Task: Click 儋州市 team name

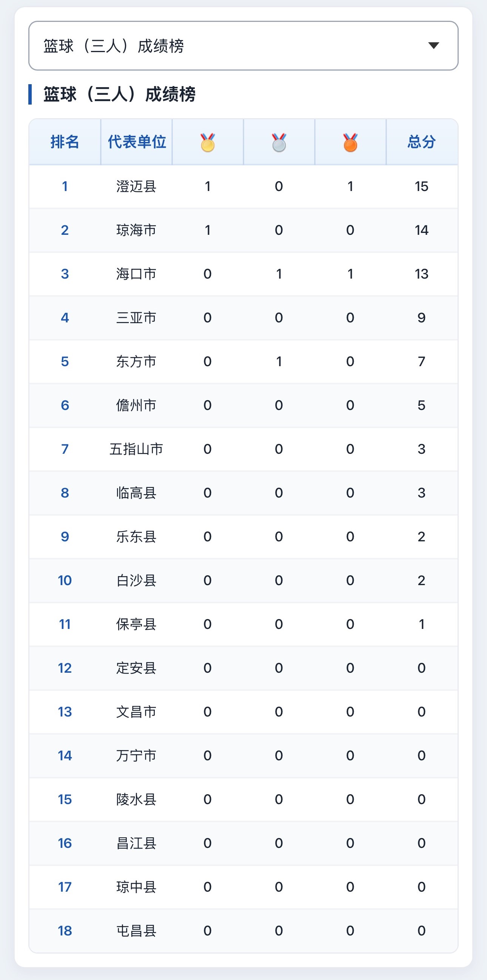Action: coord(136,405)
